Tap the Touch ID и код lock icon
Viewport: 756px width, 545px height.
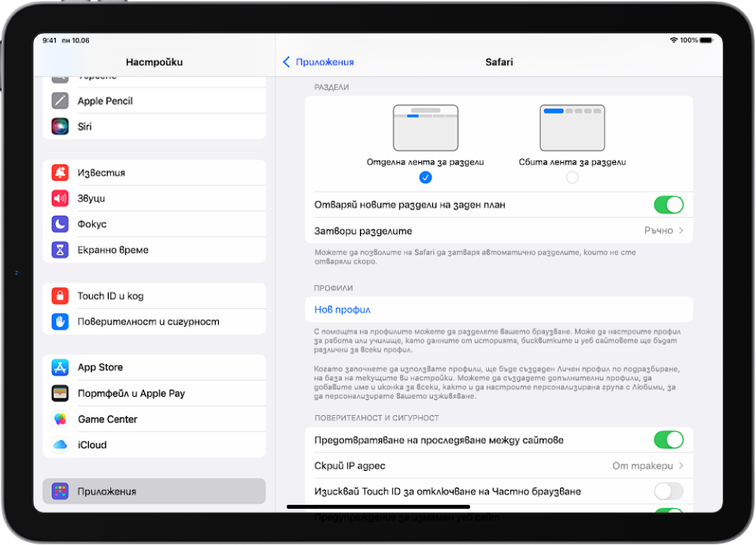(x=60, y=295)
